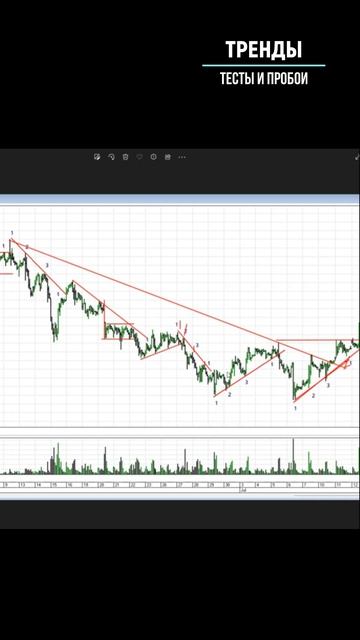Click the rotate icon in viewer toolbar
The image size is (360, 640).
tap(111, 157)
